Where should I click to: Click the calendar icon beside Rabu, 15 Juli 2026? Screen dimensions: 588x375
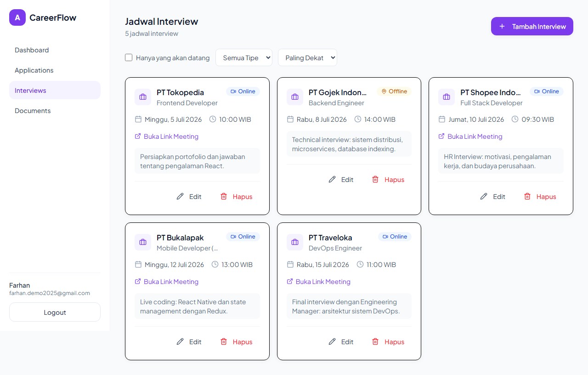click(x=290, y=264)
